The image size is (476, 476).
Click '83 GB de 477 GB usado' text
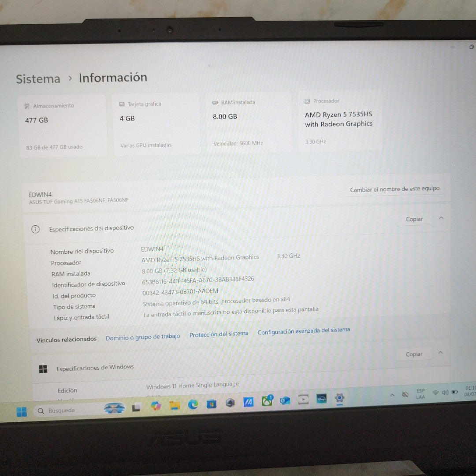pos(54,147)
